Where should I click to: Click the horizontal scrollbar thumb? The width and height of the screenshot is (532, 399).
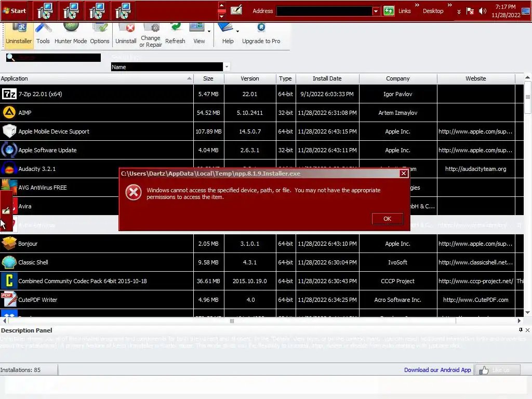232,321
